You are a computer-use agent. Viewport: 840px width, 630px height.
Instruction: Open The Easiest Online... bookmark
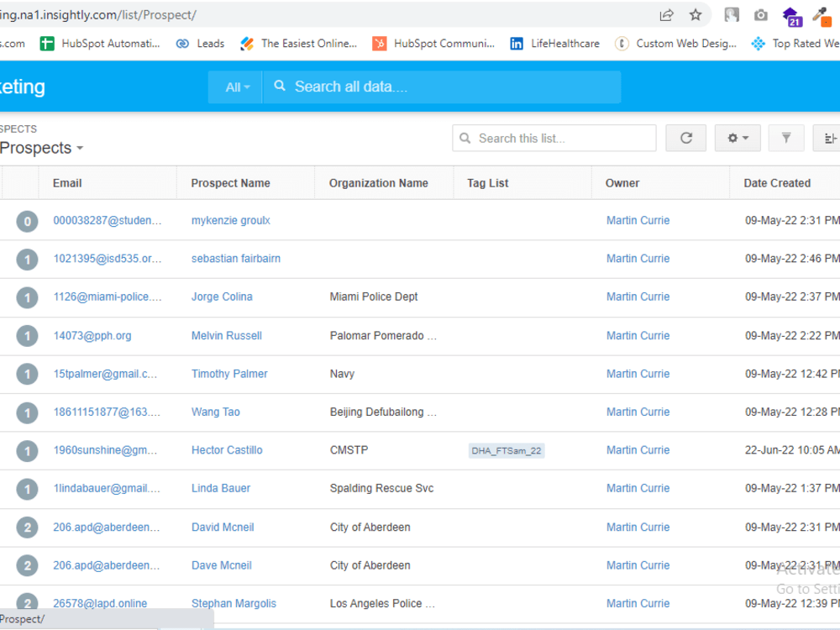click(x=298, y=44)
